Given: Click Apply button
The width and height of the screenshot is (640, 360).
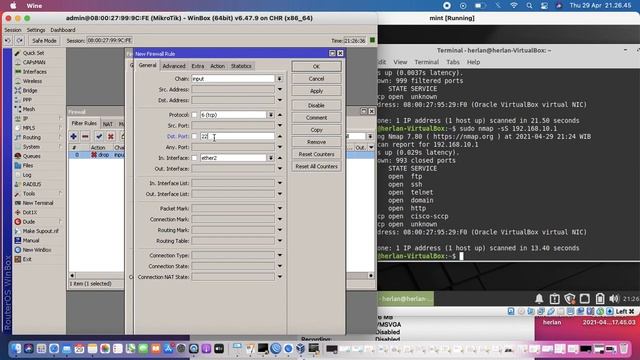Looking at the screenshot, I should (316, 91).
